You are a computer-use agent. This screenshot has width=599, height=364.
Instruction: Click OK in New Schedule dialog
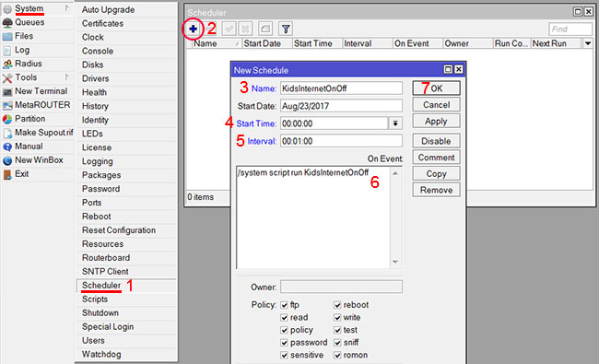(x=436, y=88)
